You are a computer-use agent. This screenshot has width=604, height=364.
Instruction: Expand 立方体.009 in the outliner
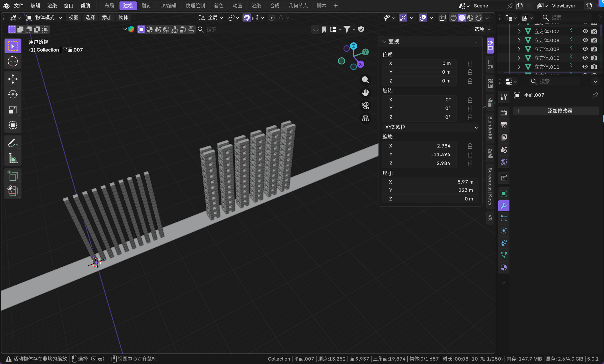point(519,49)
